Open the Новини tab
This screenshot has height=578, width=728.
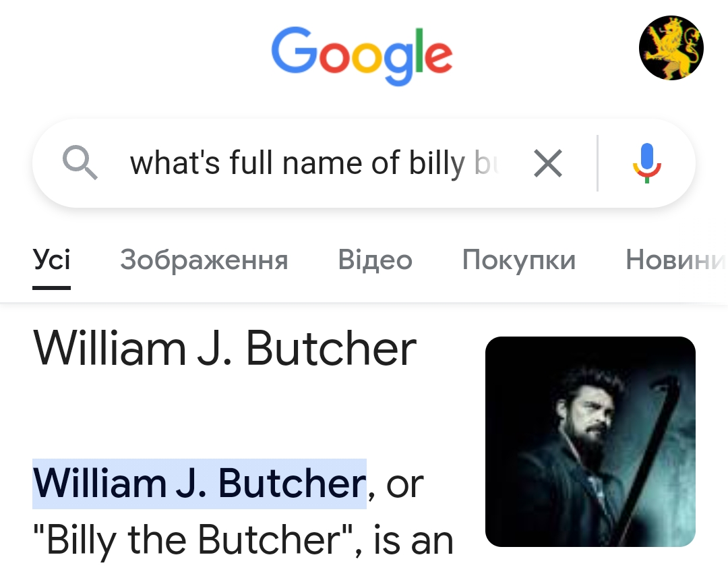[675, 260]
